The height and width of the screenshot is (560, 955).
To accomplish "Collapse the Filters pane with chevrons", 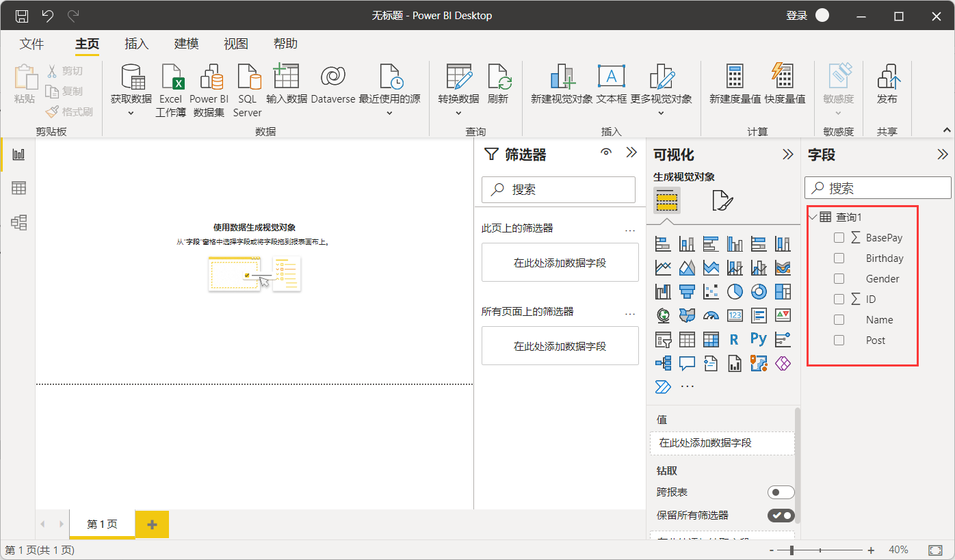I will 631,153.
